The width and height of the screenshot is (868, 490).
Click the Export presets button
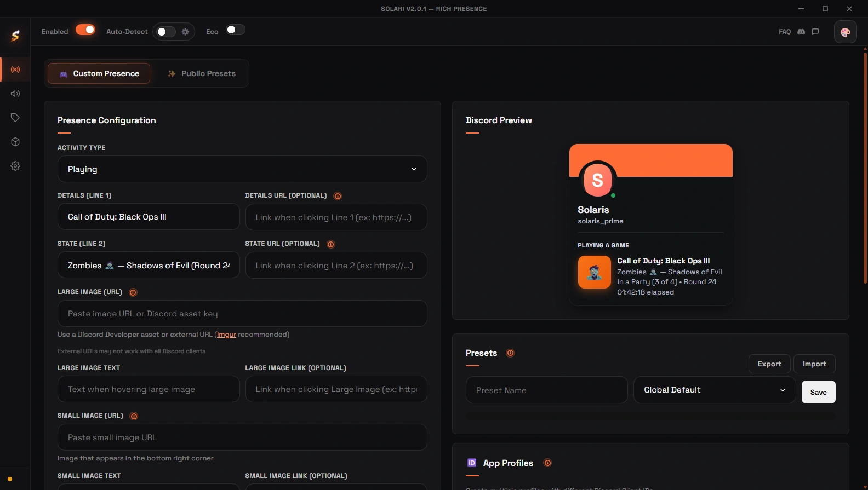(x=769, y=364)
